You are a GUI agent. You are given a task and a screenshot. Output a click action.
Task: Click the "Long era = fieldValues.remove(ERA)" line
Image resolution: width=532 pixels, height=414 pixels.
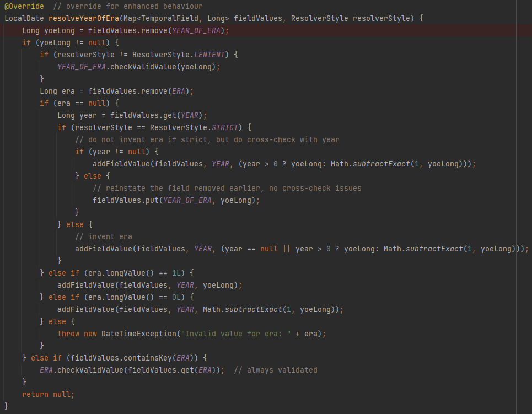pos(117,92)
